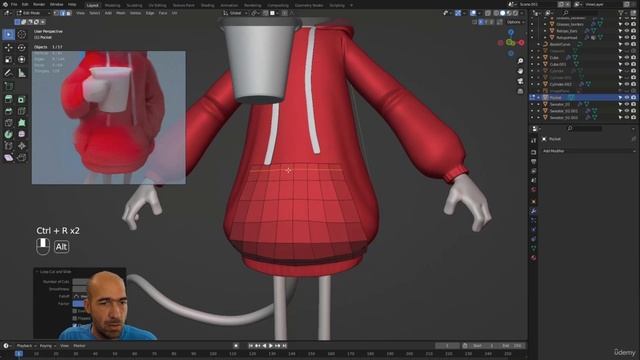Select the Inset Faces tool

tap(22, 99)
